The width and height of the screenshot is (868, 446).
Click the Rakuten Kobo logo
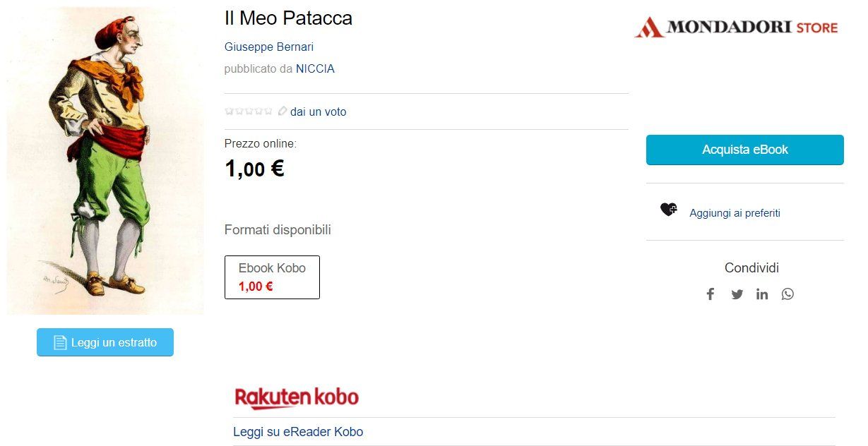coord(297,398)
